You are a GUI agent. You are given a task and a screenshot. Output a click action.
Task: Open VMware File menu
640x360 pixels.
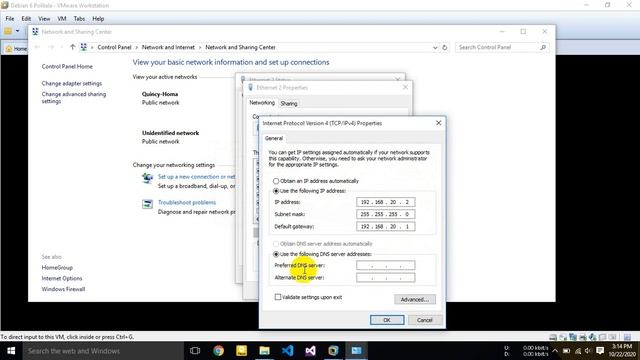pyautogui.click(x=10, y=19)
